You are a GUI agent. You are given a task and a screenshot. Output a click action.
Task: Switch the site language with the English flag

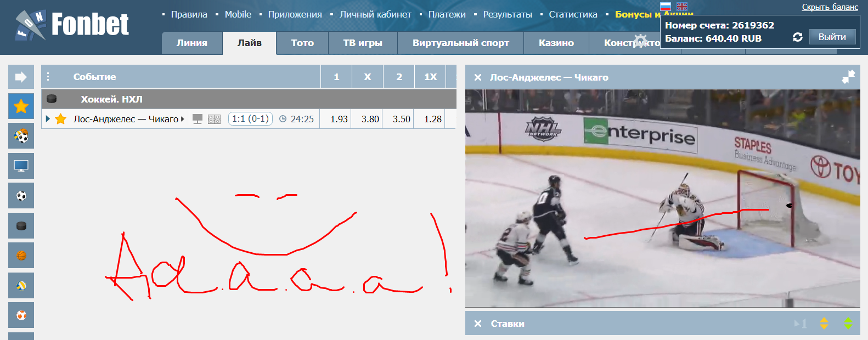coord(682,7)
